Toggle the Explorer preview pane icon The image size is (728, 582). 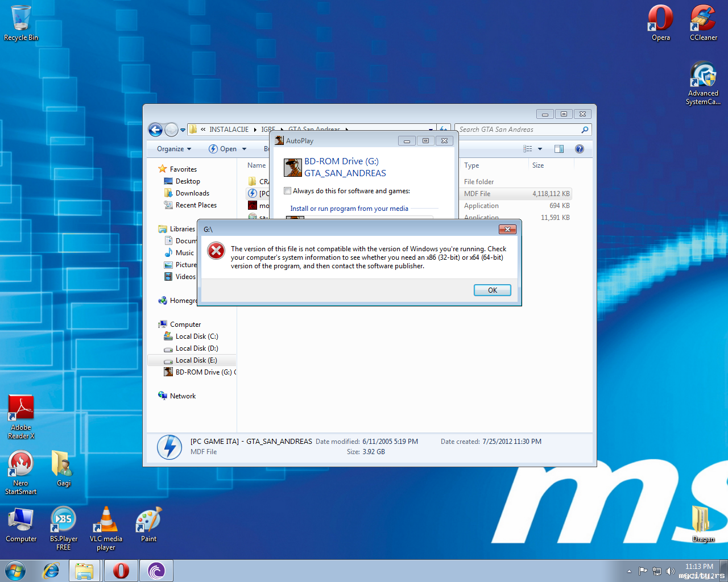point(559,149)
